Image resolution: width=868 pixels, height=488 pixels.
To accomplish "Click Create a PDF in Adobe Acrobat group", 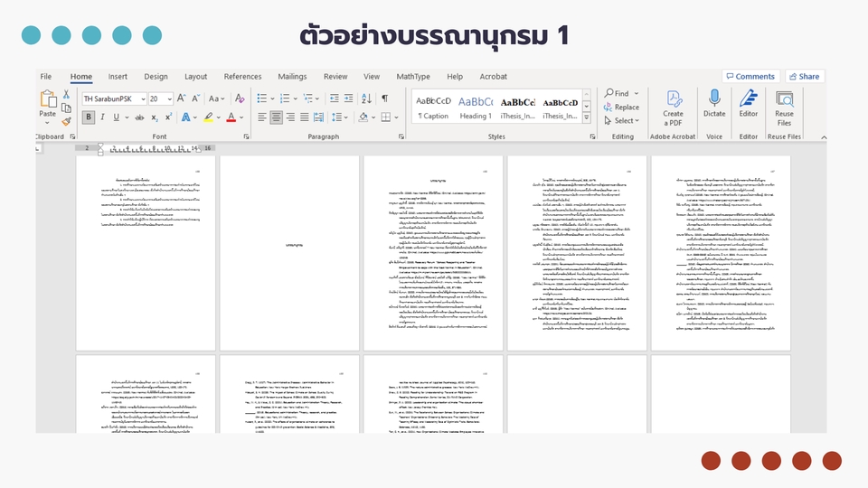I will [674, 108].
